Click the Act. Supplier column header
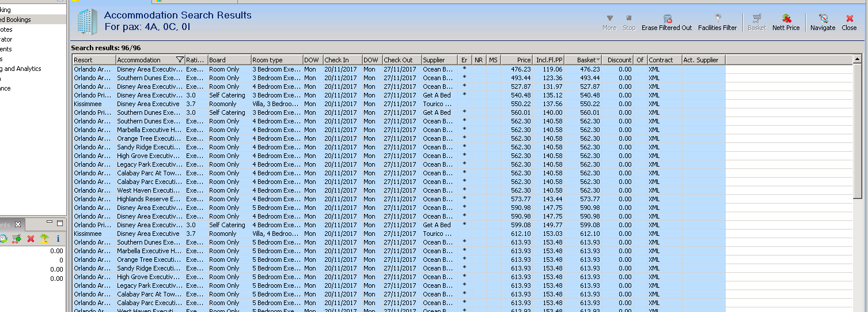 click(703, 60)
